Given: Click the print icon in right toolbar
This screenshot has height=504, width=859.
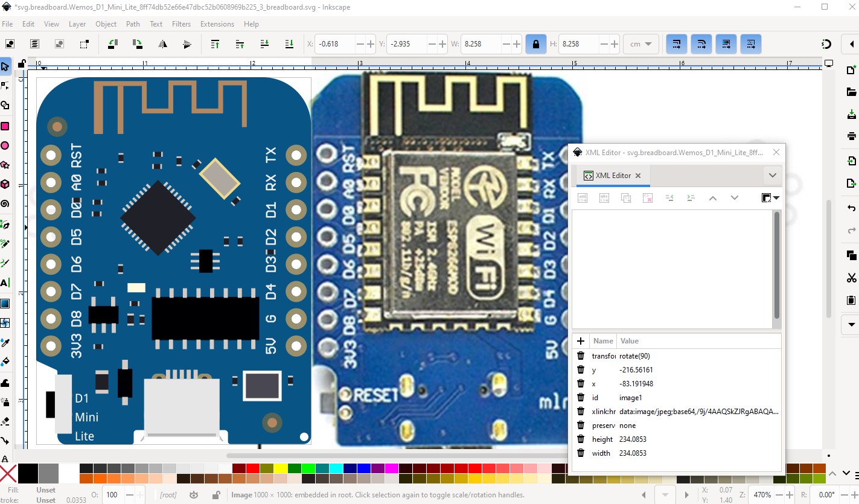Looking at the screenshot, I should click(851, 136).
